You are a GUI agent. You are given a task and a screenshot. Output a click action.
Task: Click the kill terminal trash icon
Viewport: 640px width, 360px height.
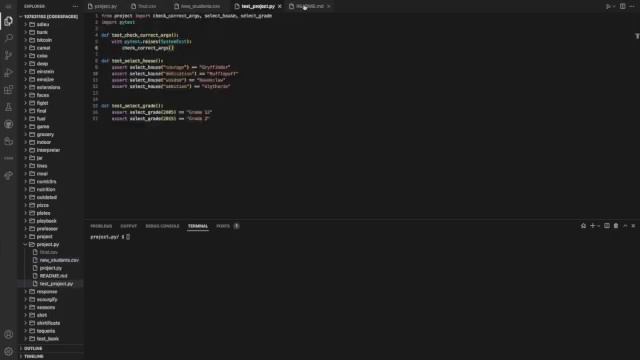(616, 226)
